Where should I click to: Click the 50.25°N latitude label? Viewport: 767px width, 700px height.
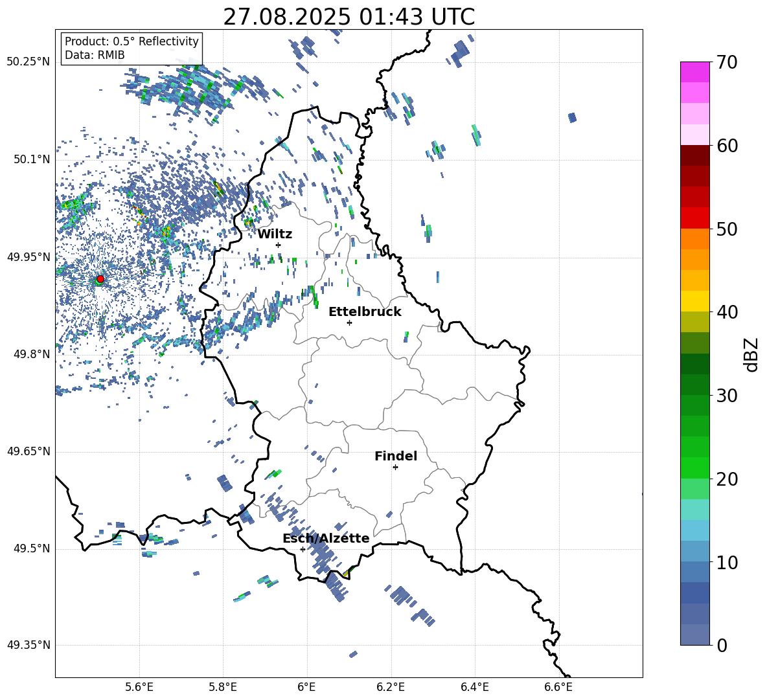[x=29, y=62]
